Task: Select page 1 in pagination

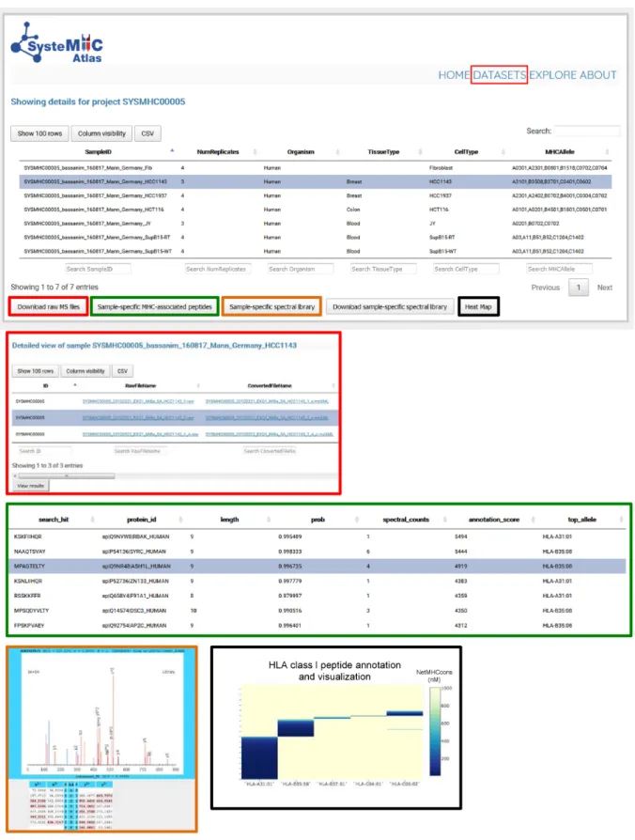Action: pyautogui.click(x=579, y=288)
